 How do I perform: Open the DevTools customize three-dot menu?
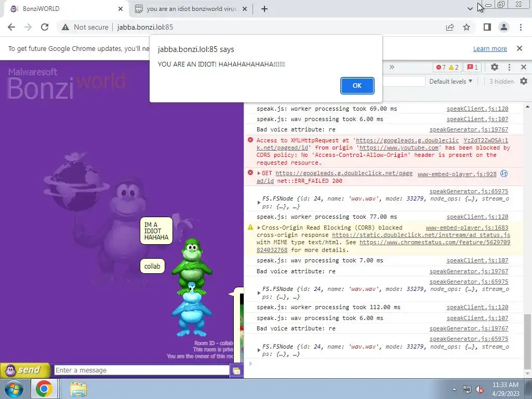(509, 67)
